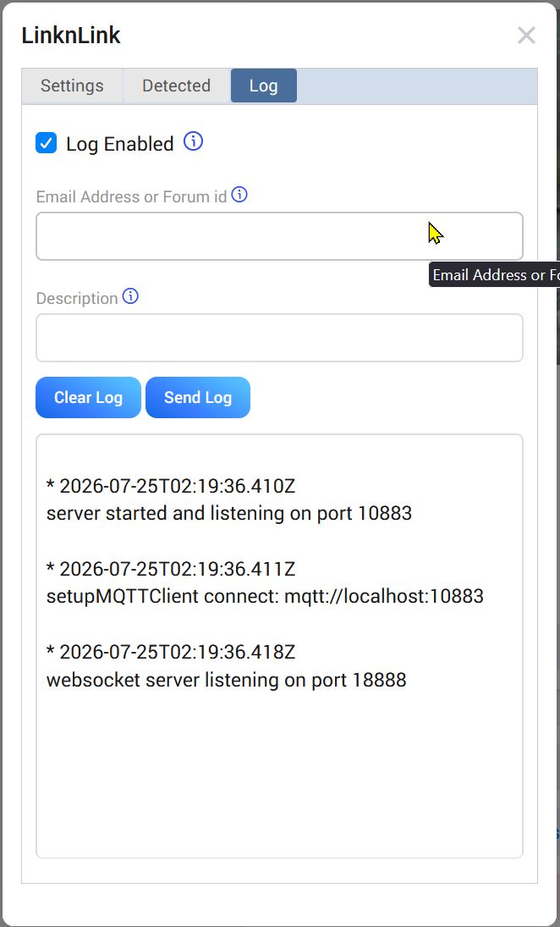Focus the Description input field
Image resolution: width=560 pixels, height=927 pixels.
point(279,338)
